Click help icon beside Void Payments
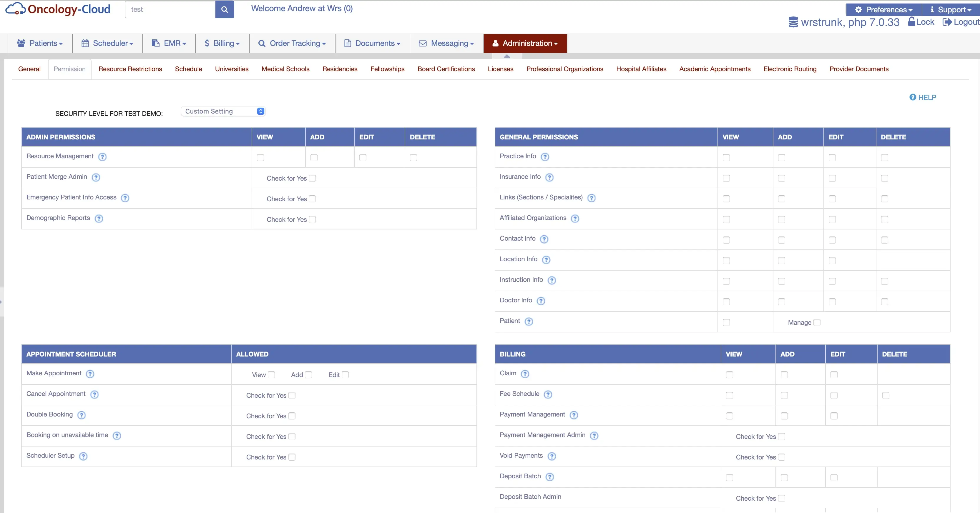 pos(552,456)
